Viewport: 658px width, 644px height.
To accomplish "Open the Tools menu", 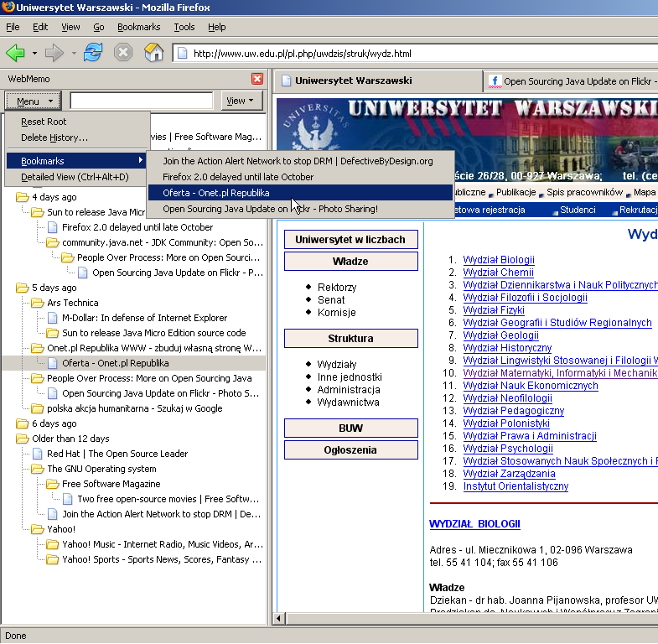I will click(184, 27).
